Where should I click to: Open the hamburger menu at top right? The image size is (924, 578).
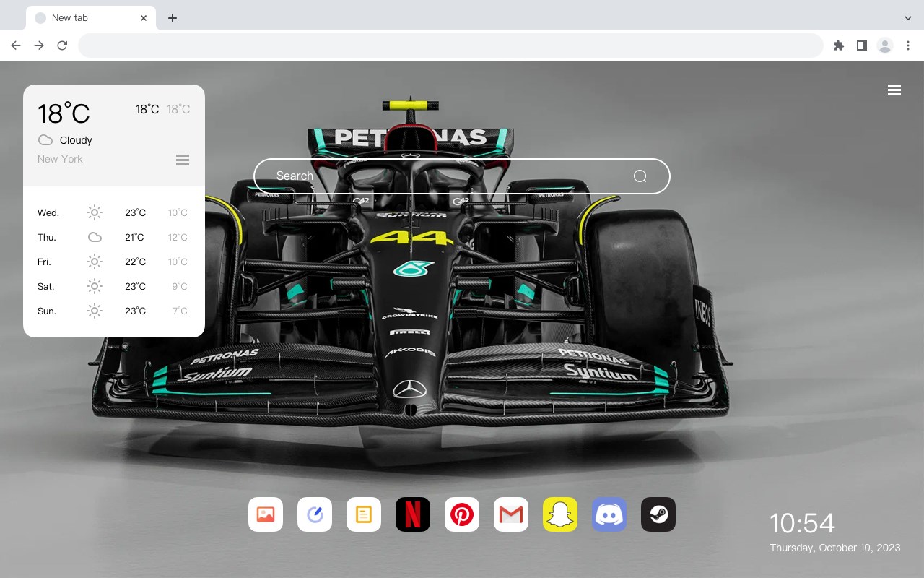[x=894, y=90]
